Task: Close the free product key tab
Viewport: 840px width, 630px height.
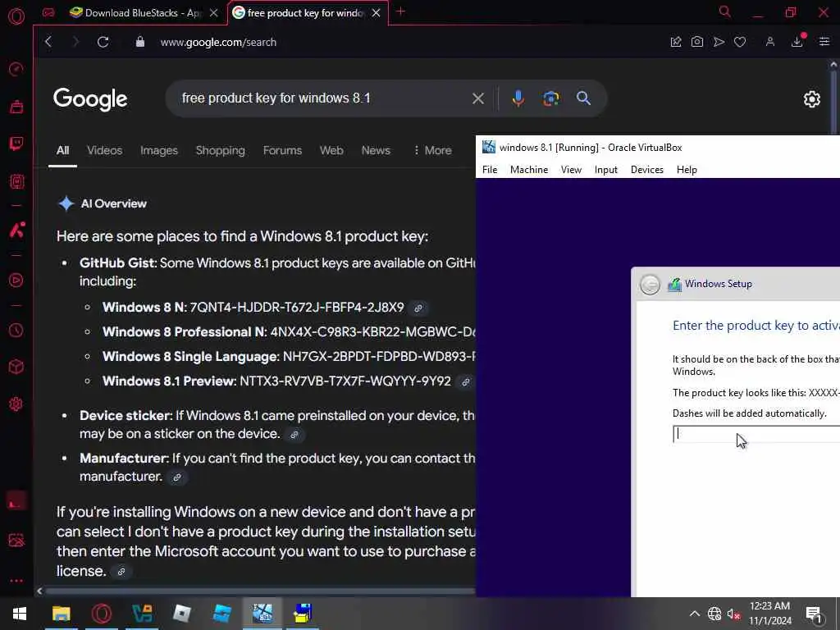Action: tap(376, 13)
